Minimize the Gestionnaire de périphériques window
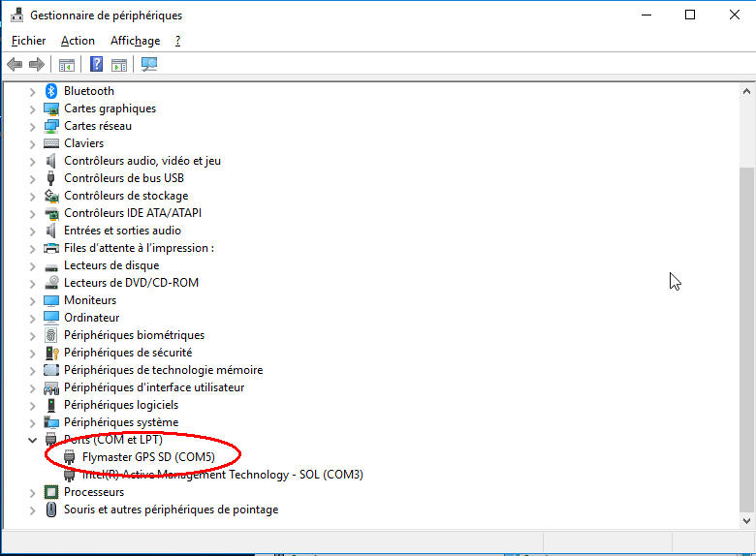Image resolution: width=756 pixels, height=556 pixels. tap(646, 15)
